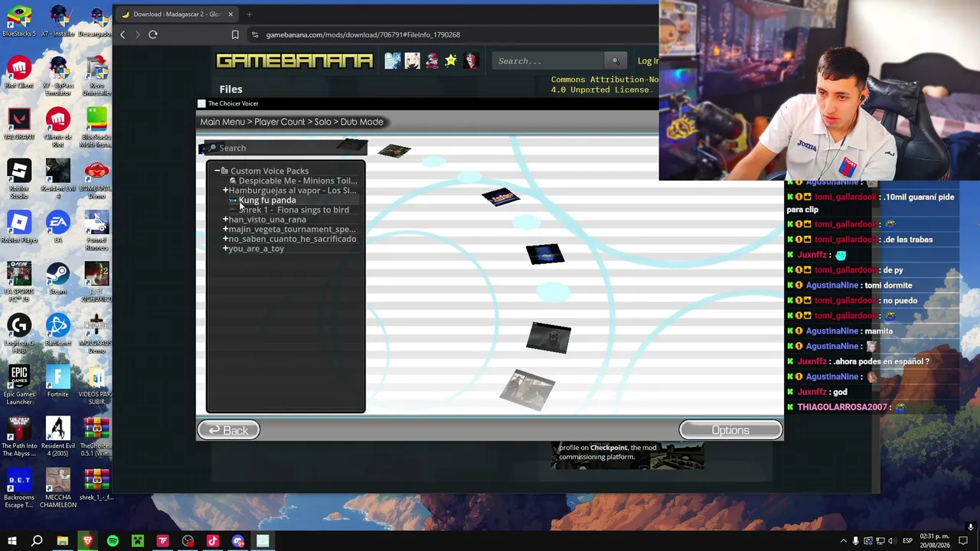Open the Steam desktop shortcut

tap(57, 279)
